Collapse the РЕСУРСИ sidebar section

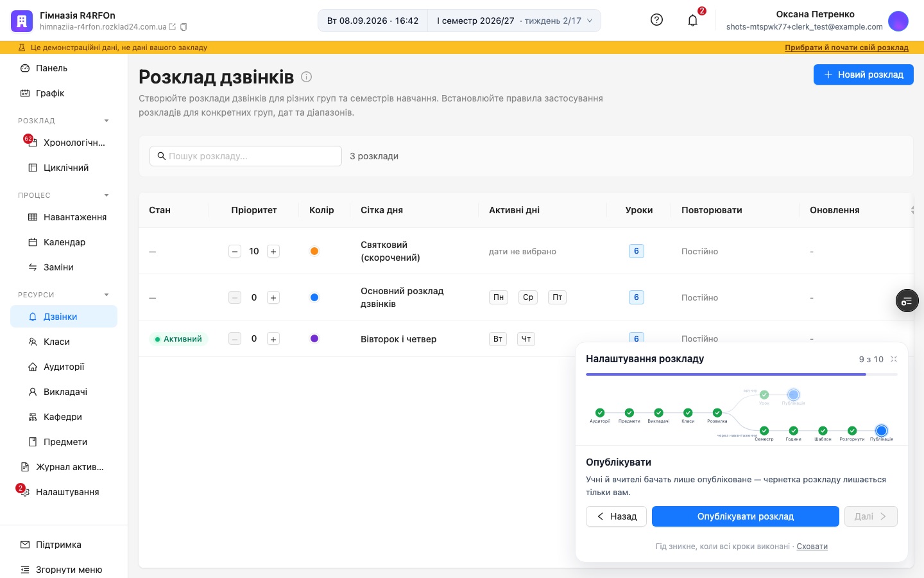[107, 295]
